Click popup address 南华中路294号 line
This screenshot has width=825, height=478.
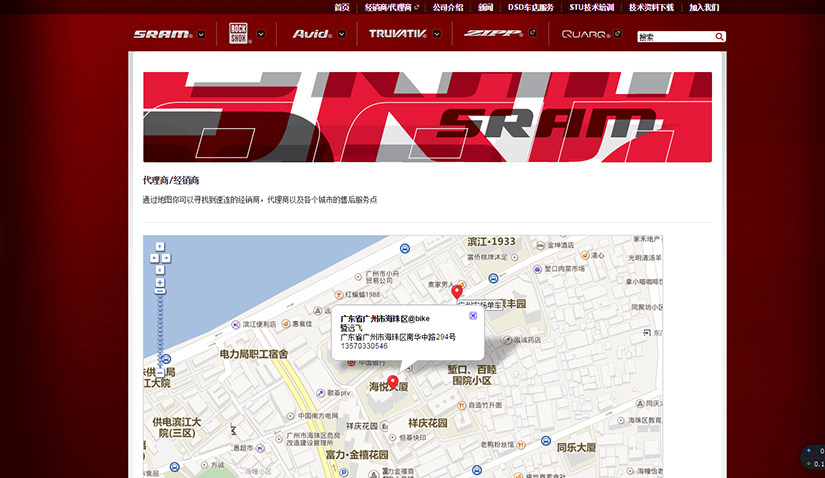pyautogui.click(x=398, y=337)
